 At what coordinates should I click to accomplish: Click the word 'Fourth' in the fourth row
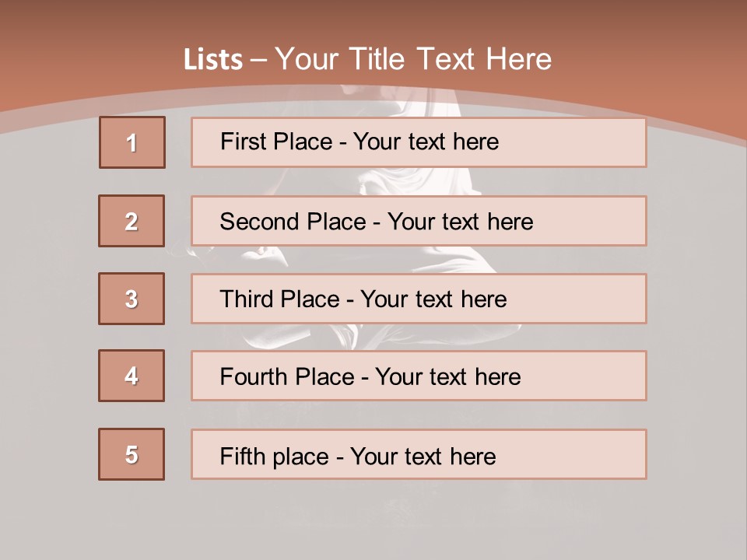tap(253, 376)
